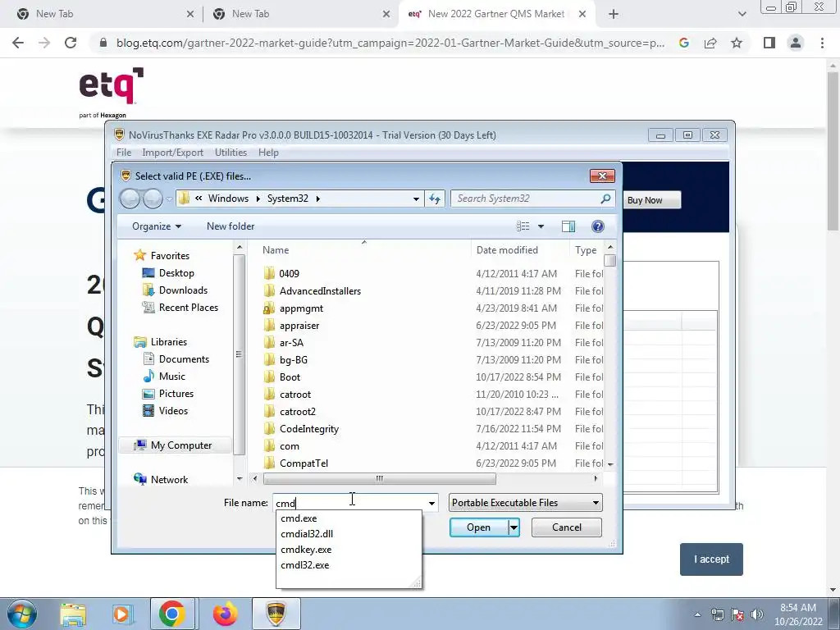
Task: Change the view with the views icon
Action: pos(523,226)
